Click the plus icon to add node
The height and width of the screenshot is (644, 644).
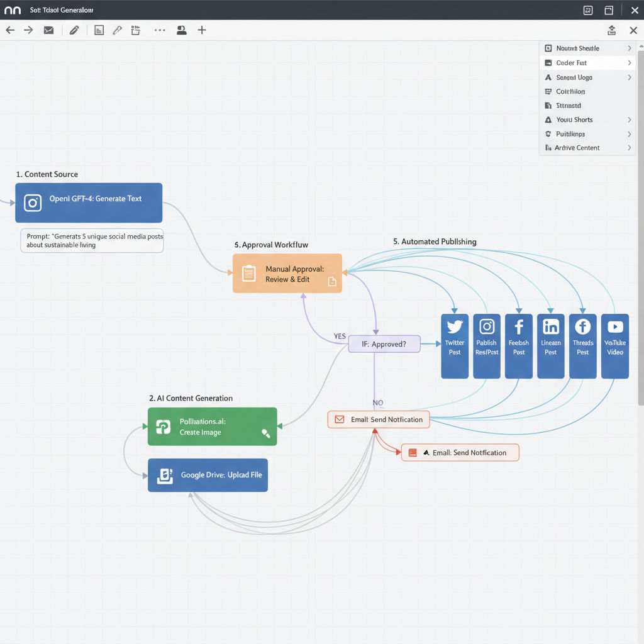point(202,30)
